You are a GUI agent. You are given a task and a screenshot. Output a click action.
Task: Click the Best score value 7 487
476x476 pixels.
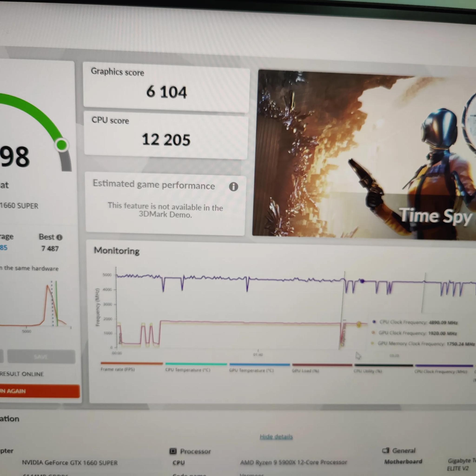(x=50, y=248)
